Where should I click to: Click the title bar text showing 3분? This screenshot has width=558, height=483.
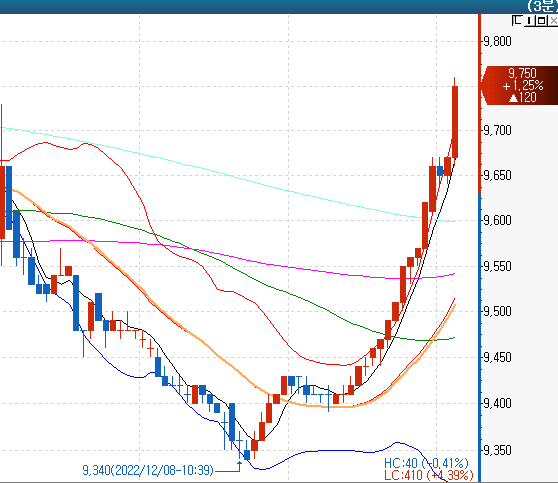[542, 6]
